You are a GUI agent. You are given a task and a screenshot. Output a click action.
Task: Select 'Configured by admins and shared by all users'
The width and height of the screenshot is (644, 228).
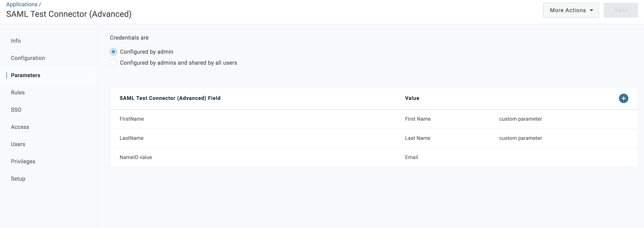(114, 63)
